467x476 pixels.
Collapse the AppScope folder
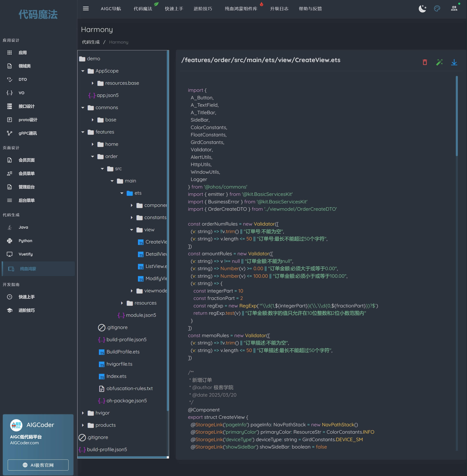[x=83, y=71]
